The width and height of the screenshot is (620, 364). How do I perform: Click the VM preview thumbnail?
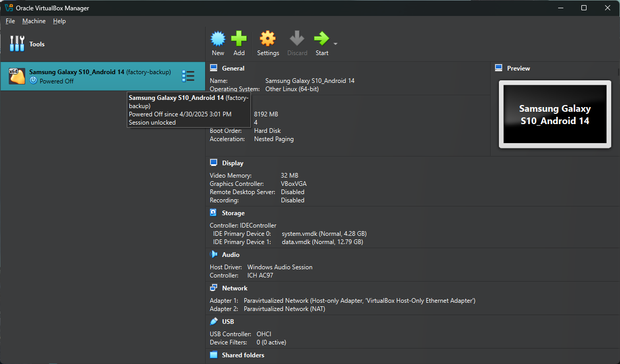[x=555, y=114]
